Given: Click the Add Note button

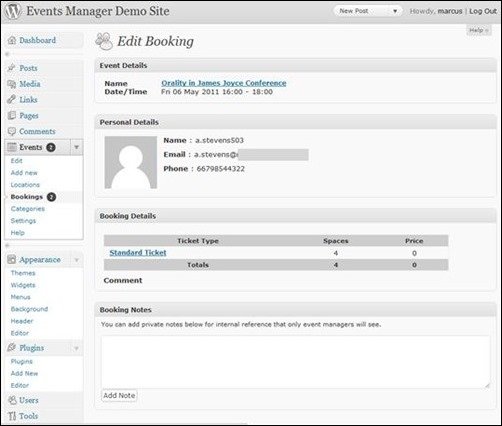Looking at the screenshot, I should (119, 395).
